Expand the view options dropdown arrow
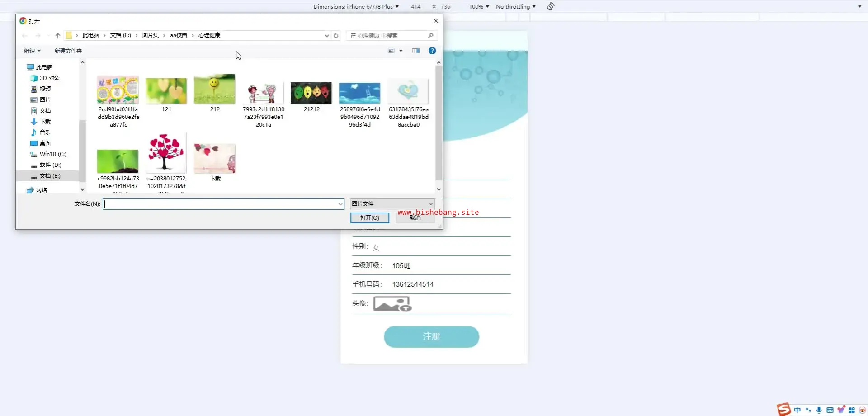868x416 pixels. pyautogui.click(x=401, y=51)
